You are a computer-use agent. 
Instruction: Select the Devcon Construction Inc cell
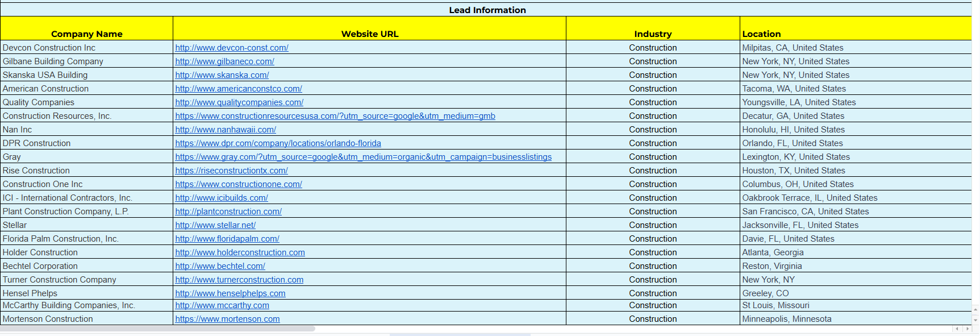[86, 48]
